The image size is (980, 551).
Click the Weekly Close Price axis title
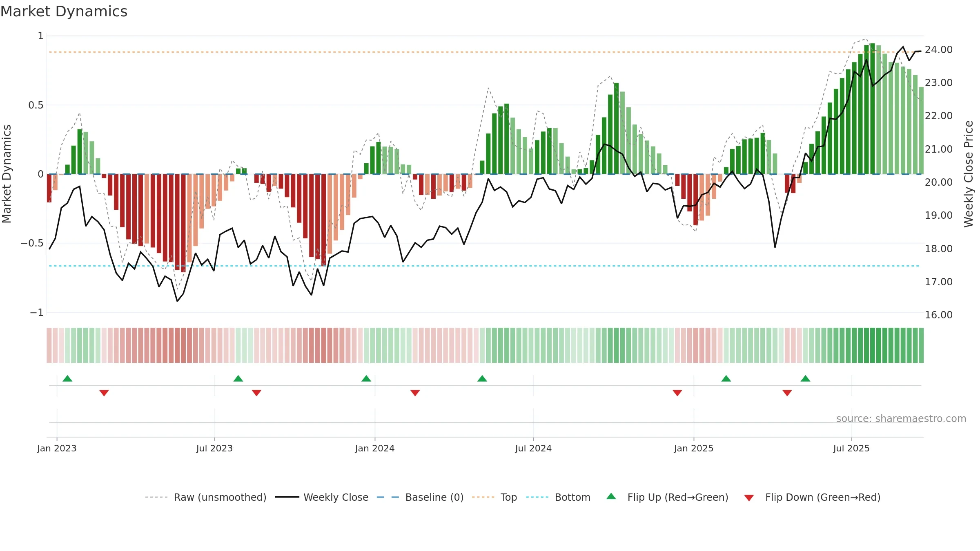pos(969,174)
